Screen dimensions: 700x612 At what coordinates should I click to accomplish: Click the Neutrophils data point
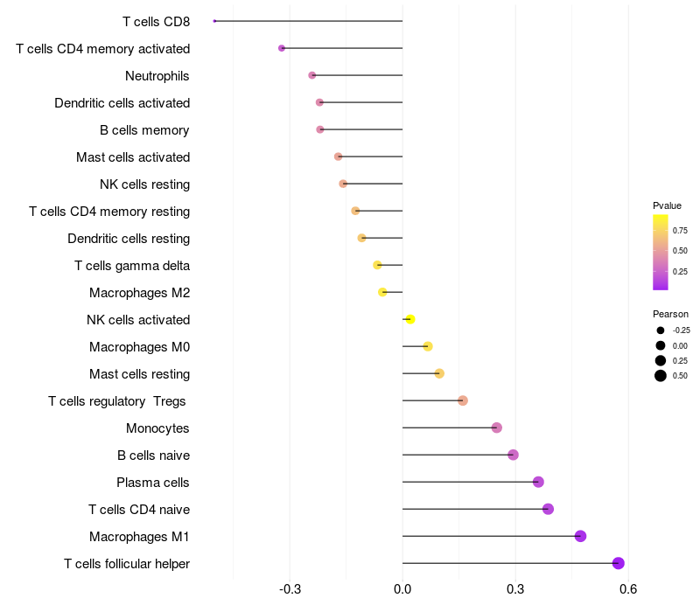pyautogui.click(x=312, y=75)
